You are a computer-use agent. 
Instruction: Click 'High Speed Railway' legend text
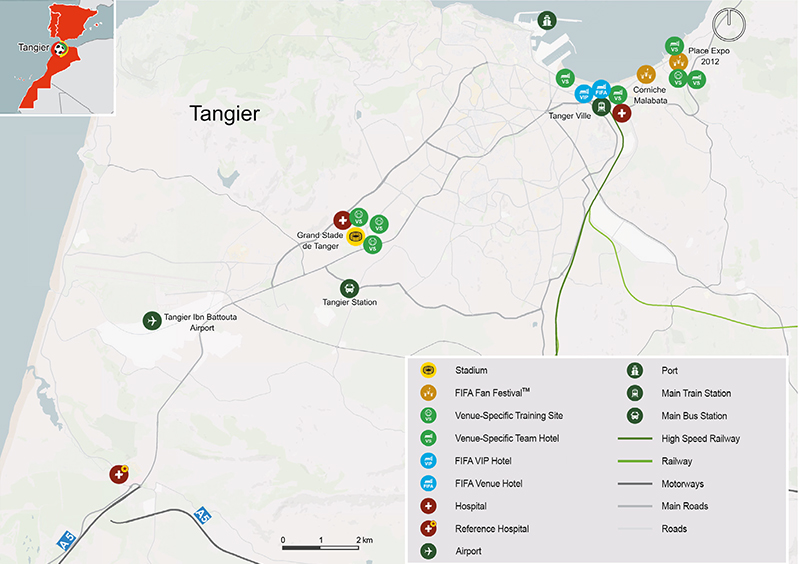pos(701,438)
